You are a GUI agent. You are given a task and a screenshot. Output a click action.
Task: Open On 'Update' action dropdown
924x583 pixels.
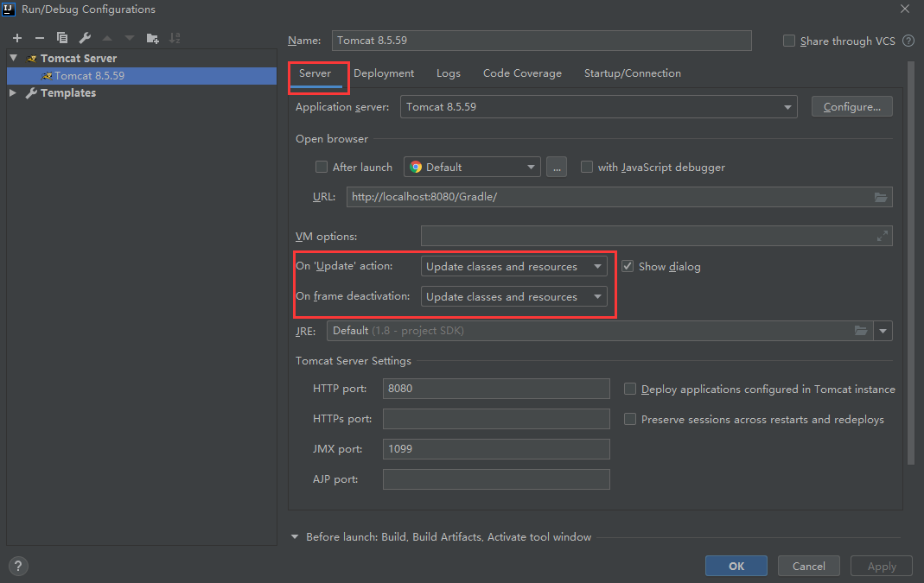click(513, 266)
